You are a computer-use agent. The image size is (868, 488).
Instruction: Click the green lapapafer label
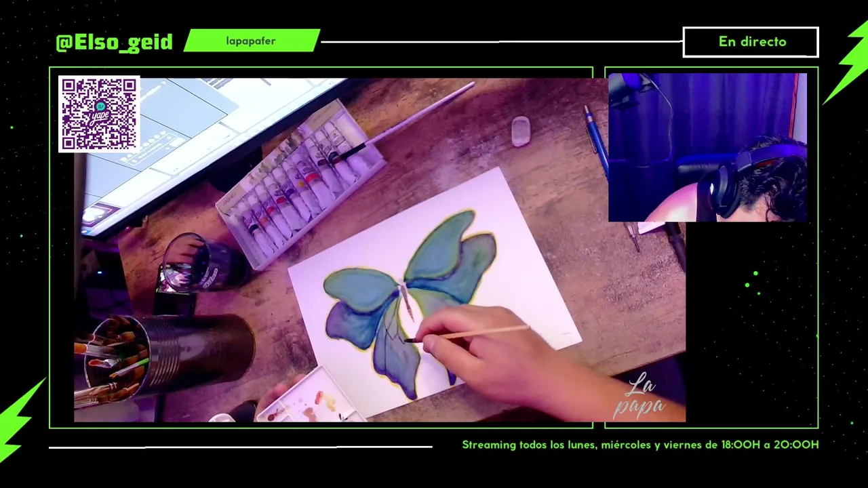(x=252, y=41)
